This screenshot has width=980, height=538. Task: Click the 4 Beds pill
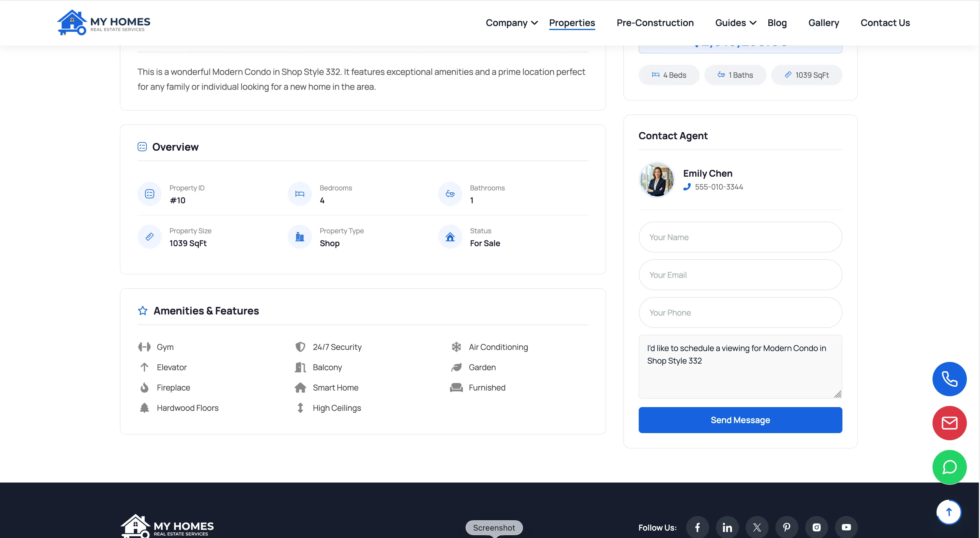pyautogui.click(x=669, y=75)
